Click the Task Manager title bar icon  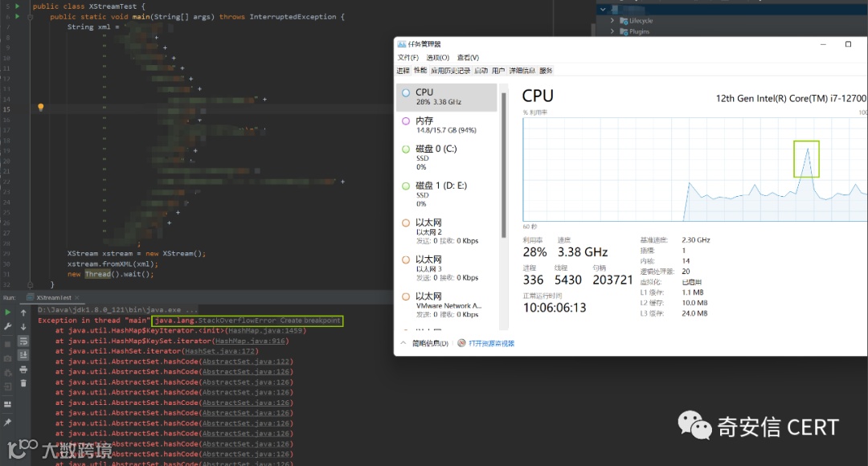401,44
